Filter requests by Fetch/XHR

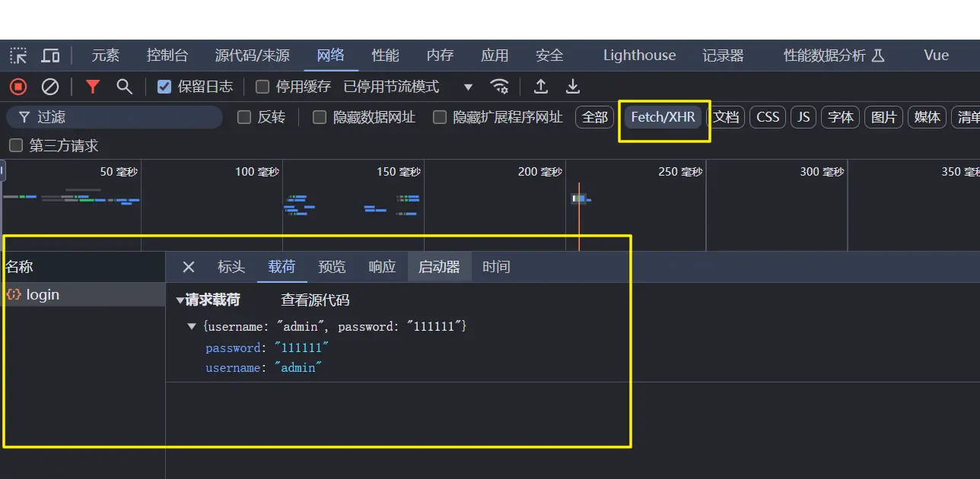[x=663, y=117]
